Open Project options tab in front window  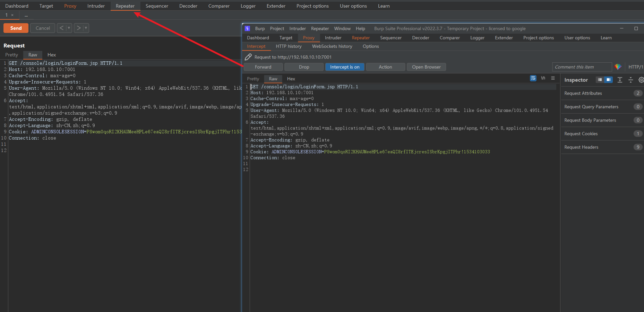(x=538, y=38)
